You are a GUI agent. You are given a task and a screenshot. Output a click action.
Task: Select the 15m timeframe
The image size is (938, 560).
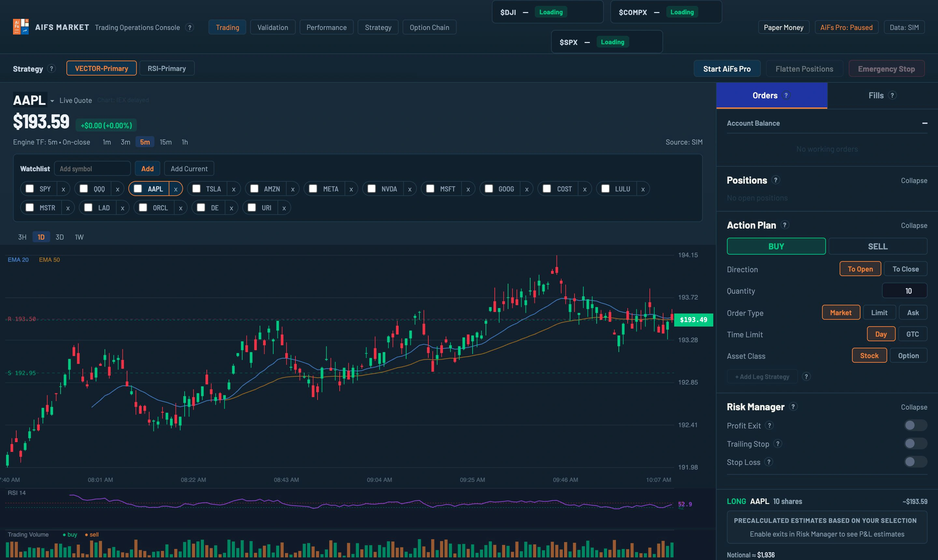pos(165,142)
